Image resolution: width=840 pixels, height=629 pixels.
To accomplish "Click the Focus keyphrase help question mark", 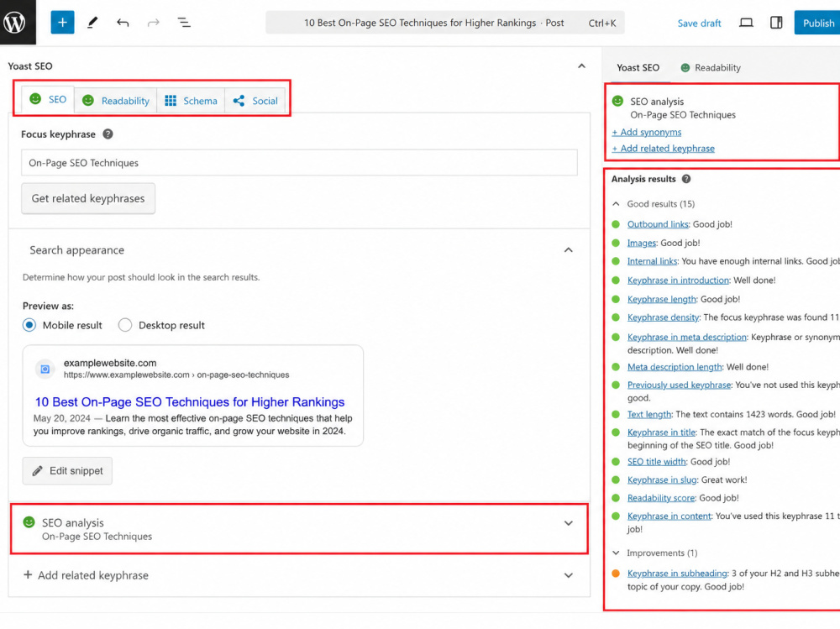I will (108, 134).
